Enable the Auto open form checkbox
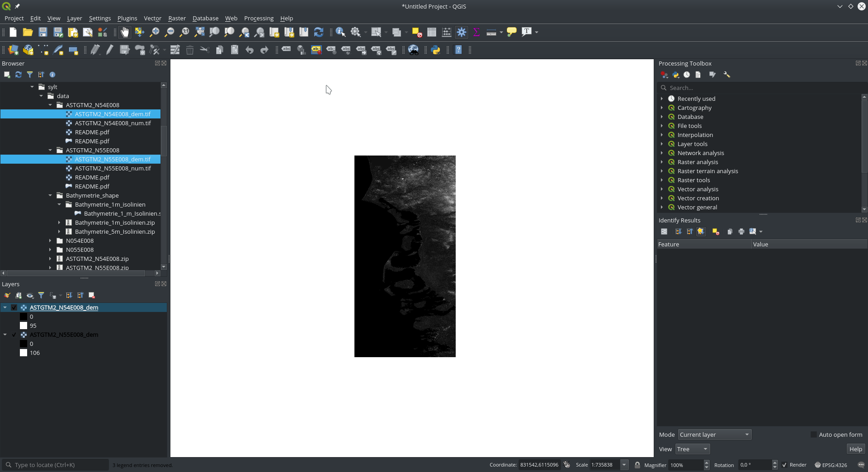868x472 pixels. [x=815, y=434]
